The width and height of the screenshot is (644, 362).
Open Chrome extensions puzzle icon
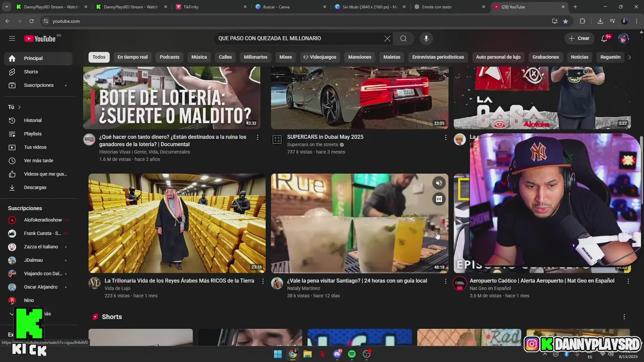pyautogui.click(x=583, y=21)
